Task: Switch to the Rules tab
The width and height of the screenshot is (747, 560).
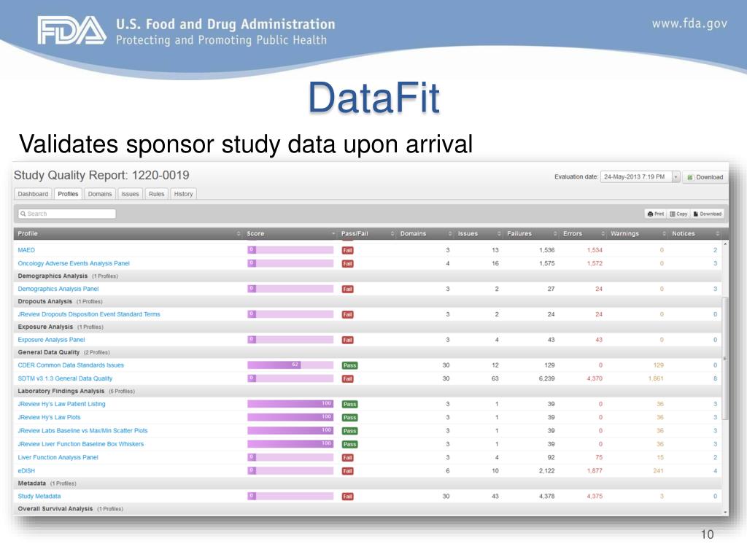Action: 156,194
